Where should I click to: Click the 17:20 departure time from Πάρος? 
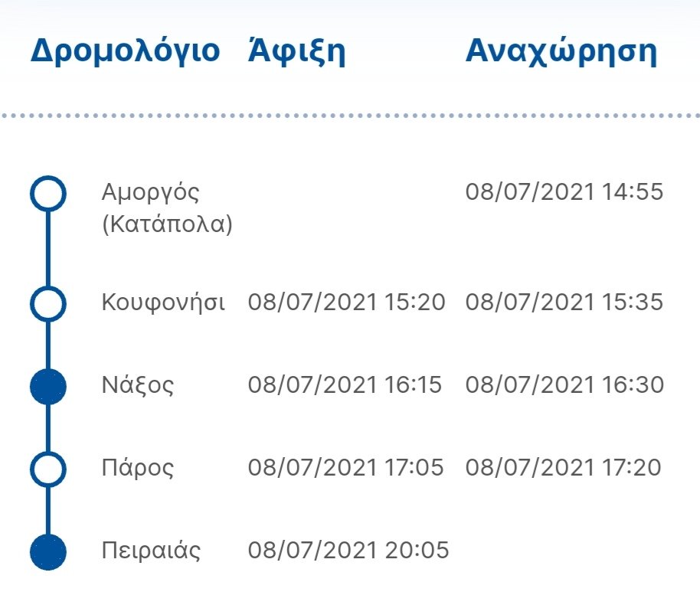coord(564,467)
